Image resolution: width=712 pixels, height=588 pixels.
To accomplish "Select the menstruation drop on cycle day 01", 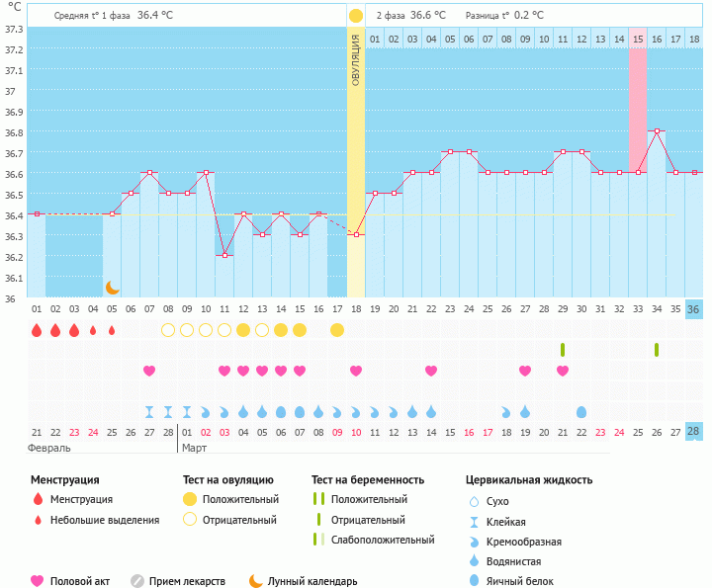I will [x=37, y=330].
